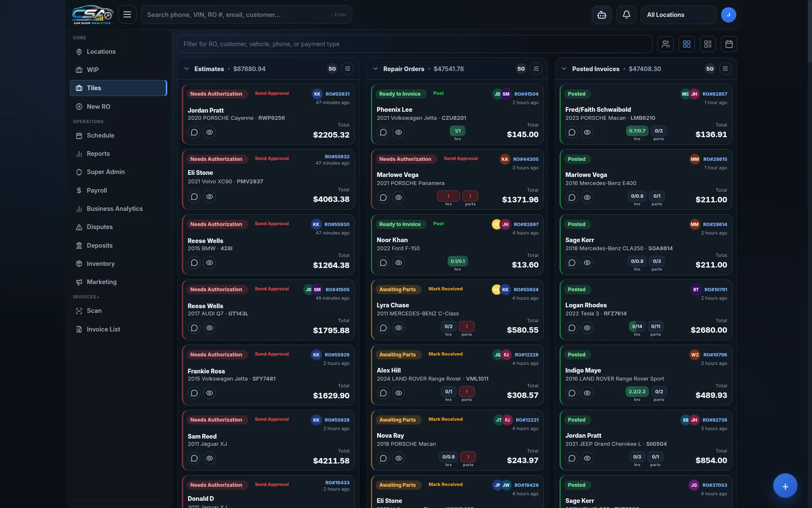Switch to list layout view icon
Image resolution: width=812 pixels, height=508 pixels.
tap(708, 44)
